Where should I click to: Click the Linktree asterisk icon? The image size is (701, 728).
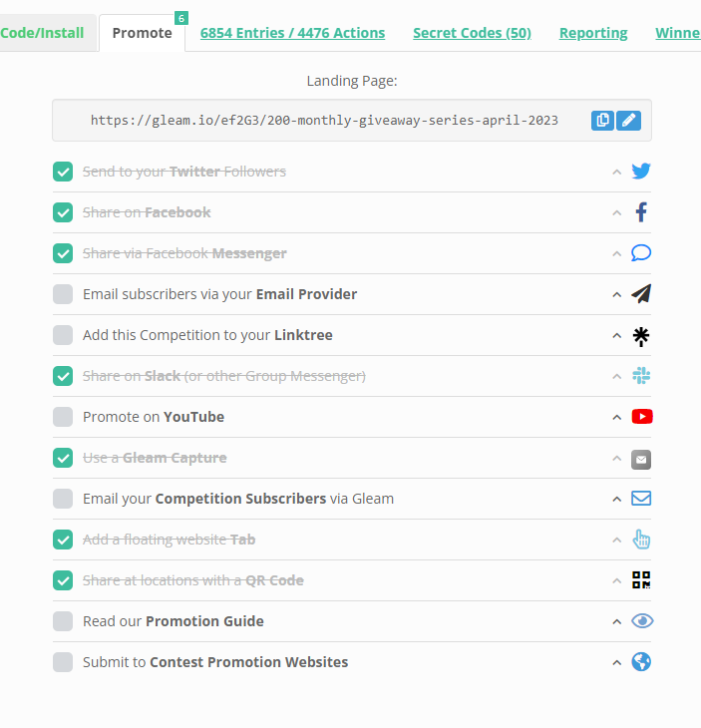641,336
